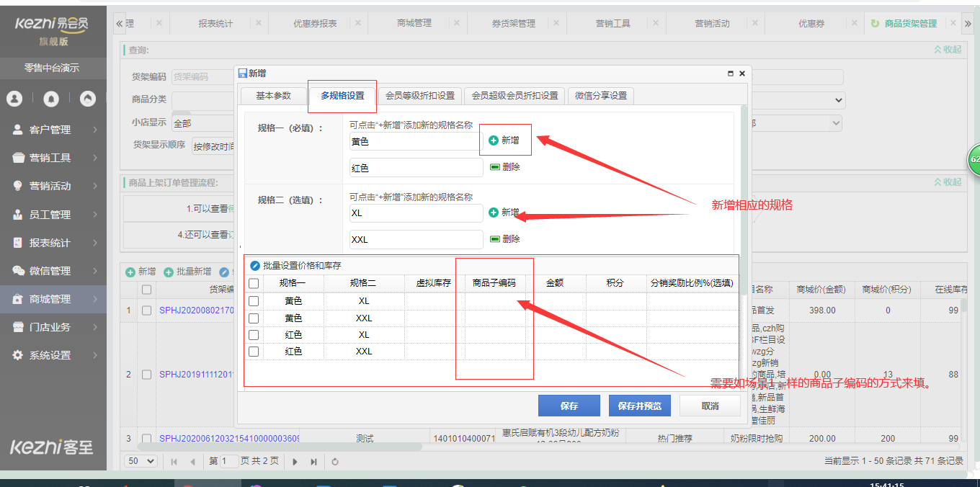
Task: Open the notification bell icon in sidebar
Action: pyautogui.click(x=51, y=99)
